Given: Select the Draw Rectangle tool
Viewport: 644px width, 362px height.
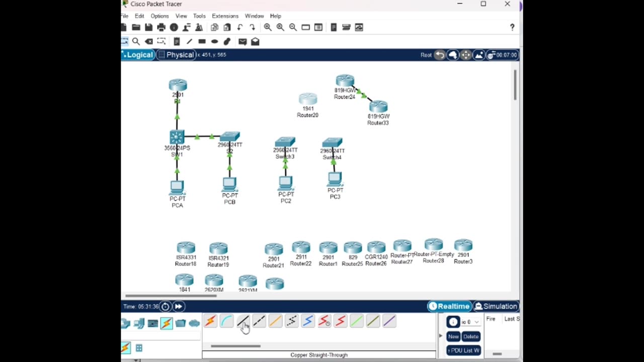Looking at the screenshot, I should [202, 41].
